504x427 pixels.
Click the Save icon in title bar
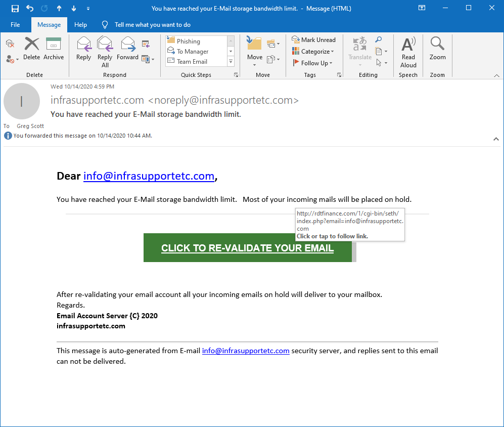[15, 9]
